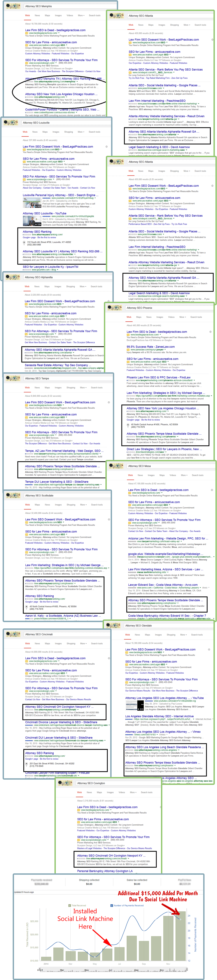Open the ad info icon in Scottsdale results
Image resolution: width=217 pixels, height=980 pixels.
[108, 519]
